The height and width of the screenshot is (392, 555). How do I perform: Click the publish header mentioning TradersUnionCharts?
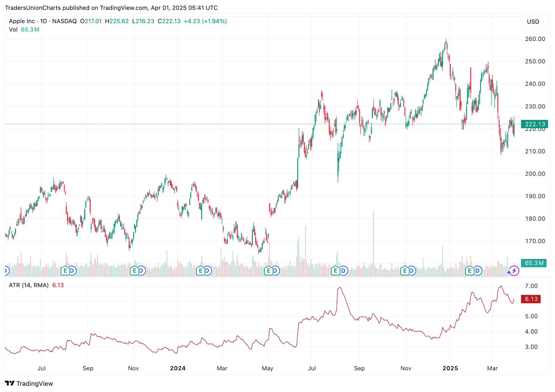111,8
